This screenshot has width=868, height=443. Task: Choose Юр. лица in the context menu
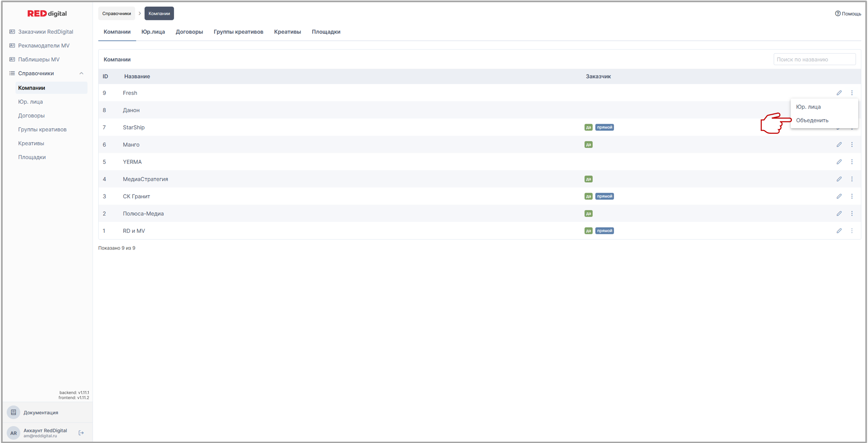(x=808, y=107)
